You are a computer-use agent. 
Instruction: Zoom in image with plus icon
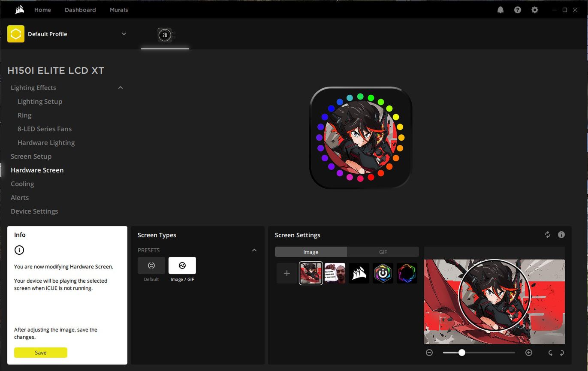529,353
